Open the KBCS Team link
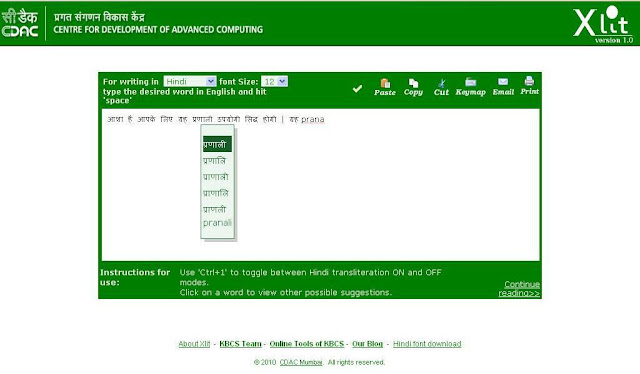Viewport: 640px width, 374px height. click(x=240, y=344)
